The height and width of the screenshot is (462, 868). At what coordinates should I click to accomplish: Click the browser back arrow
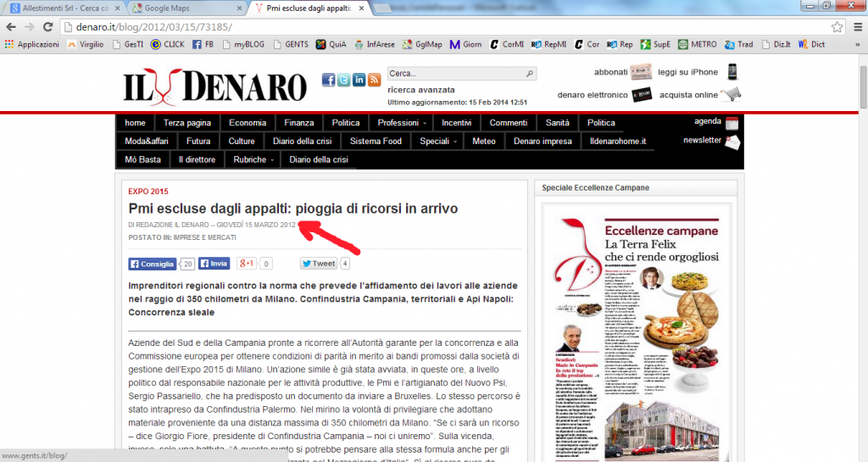[x=11, y=26]
